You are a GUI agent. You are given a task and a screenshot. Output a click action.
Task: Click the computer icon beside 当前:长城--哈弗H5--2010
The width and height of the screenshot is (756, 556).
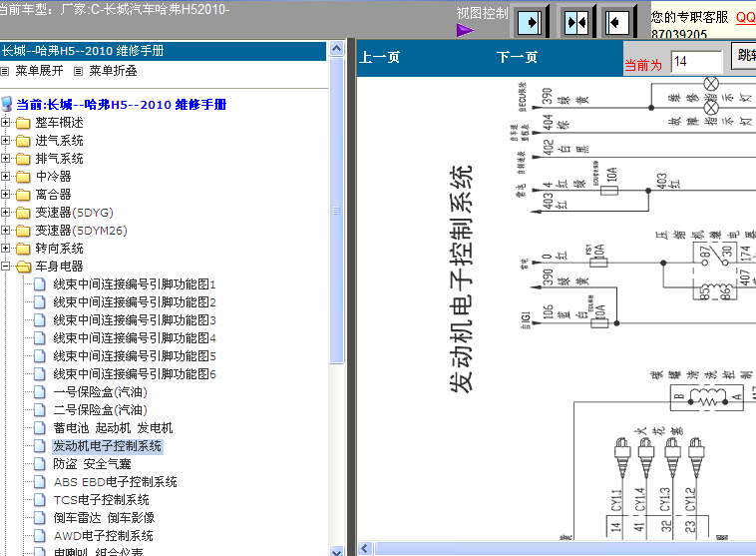point(7,104)
